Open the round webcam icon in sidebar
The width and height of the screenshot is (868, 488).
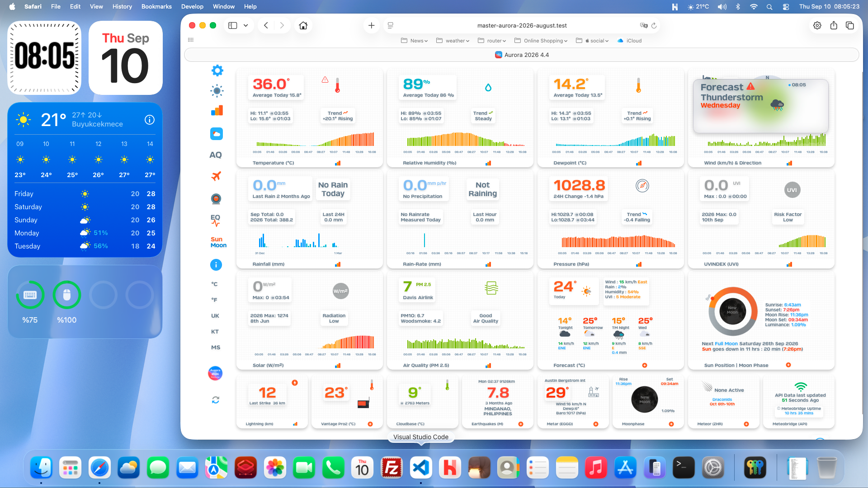tap(216, 198)
